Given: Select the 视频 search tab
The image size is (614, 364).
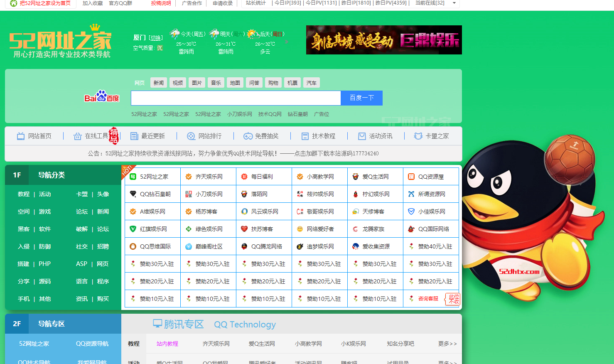Looking at the screenshot, I should coord(178,83).
